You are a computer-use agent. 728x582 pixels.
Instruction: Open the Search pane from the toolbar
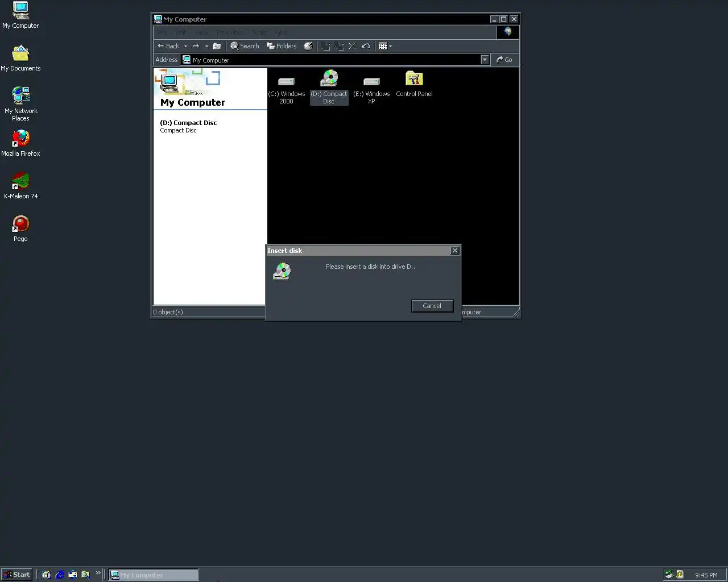coord(245,46)
